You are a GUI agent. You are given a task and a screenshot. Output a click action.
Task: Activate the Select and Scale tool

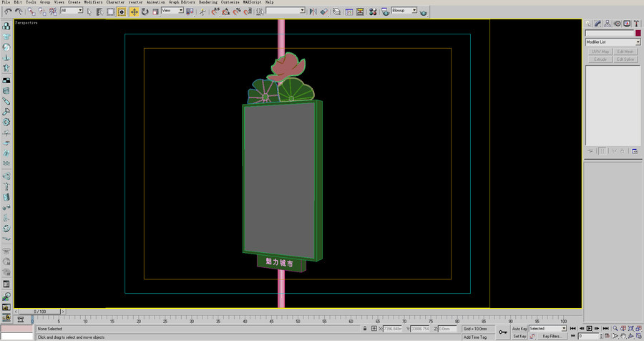coord(155,11)
